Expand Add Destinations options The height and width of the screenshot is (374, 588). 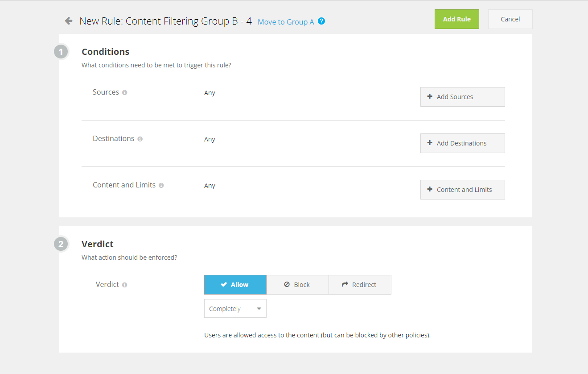tap(462, 143)
